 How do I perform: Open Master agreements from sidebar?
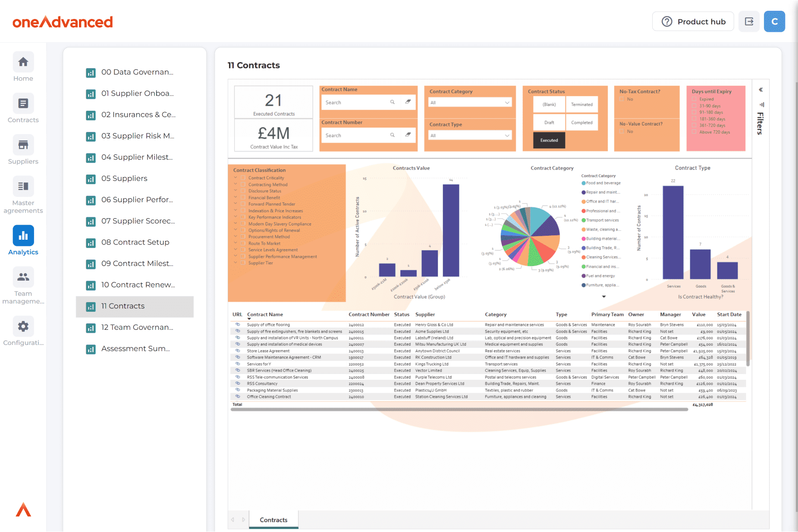[23, 187]
